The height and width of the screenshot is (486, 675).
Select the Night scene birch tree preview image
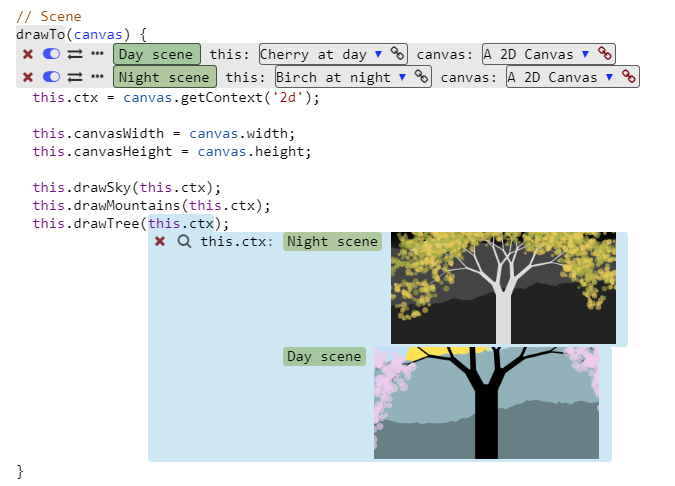pos(503,288)
